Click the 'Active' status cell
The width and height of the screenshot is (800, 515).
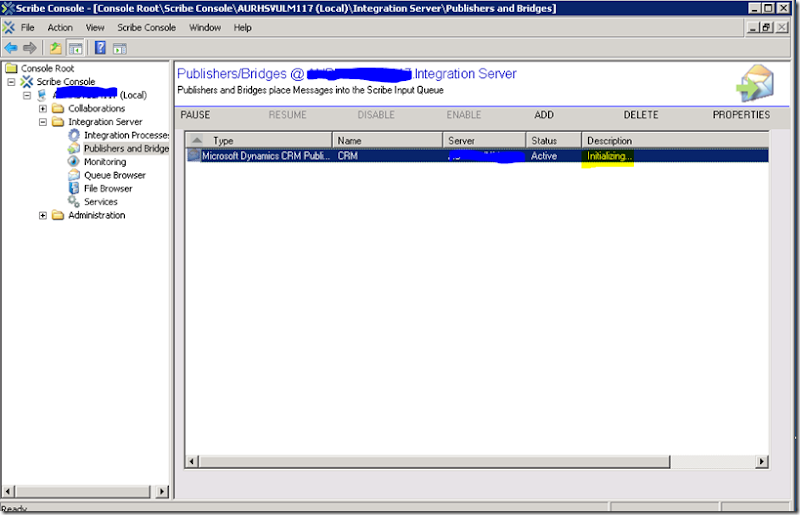[x=544, y=156]
